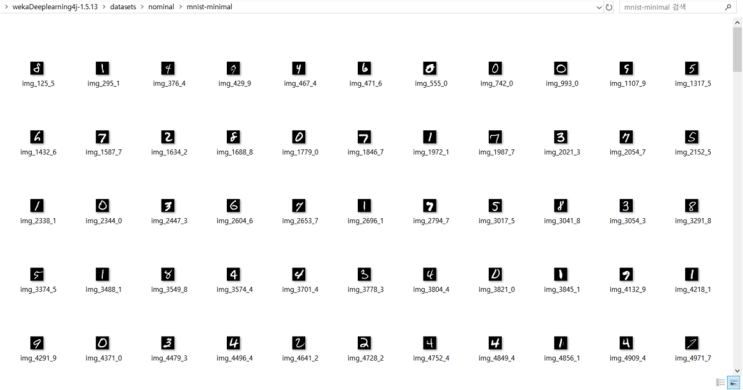Viewport: 743px width, 390px height.
Task: Refresh the mnist-minimal folder view
Action: point(609,7)
